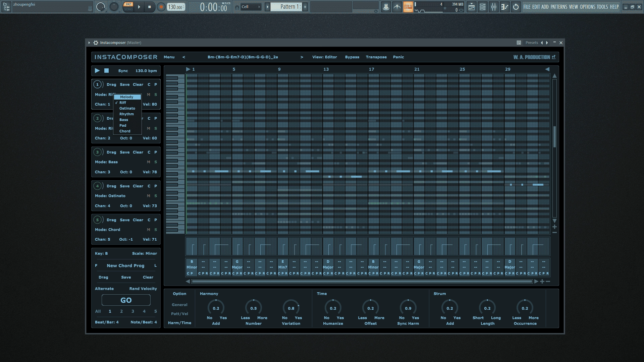Click the Transpose button
Viewport: 644px width, 362px height.
376,57
